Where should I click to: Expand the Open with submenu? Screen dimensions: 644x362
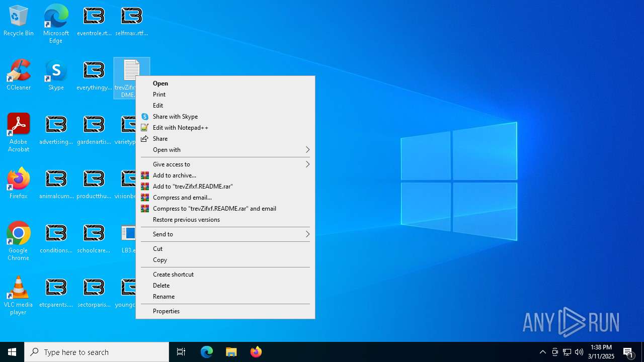225,150
